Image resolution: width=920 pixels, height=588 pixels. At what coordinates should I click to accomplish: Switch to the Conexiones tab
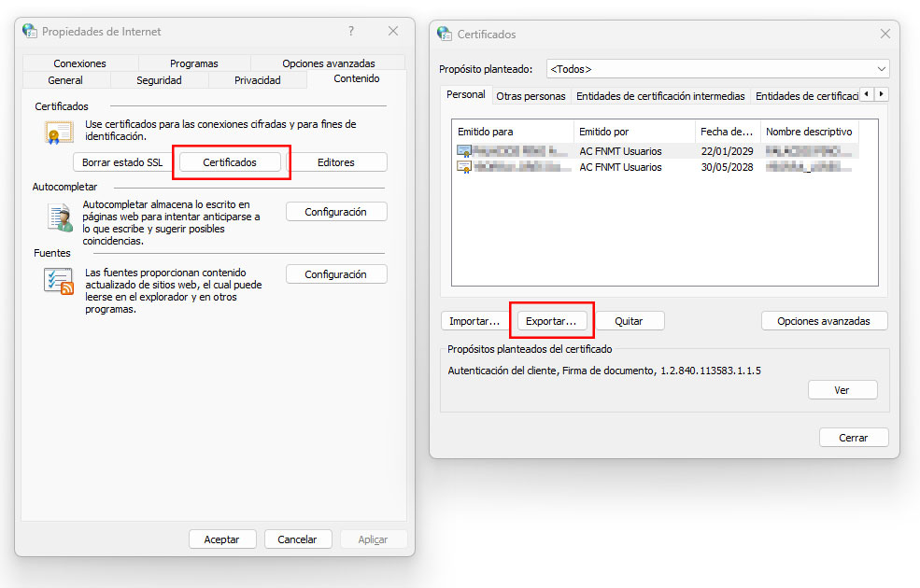tap(79, 63)
